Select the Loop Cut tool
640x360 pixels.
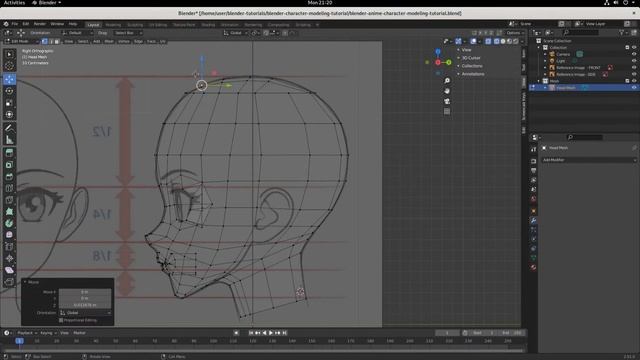(x=9, y=188)
